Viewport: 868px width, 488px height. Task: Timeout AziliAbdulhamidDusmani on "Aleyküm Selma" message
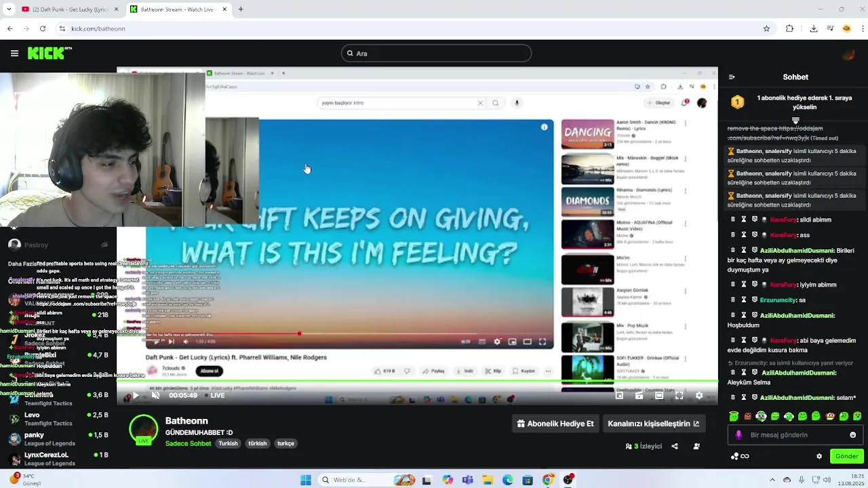pos(744,372)
